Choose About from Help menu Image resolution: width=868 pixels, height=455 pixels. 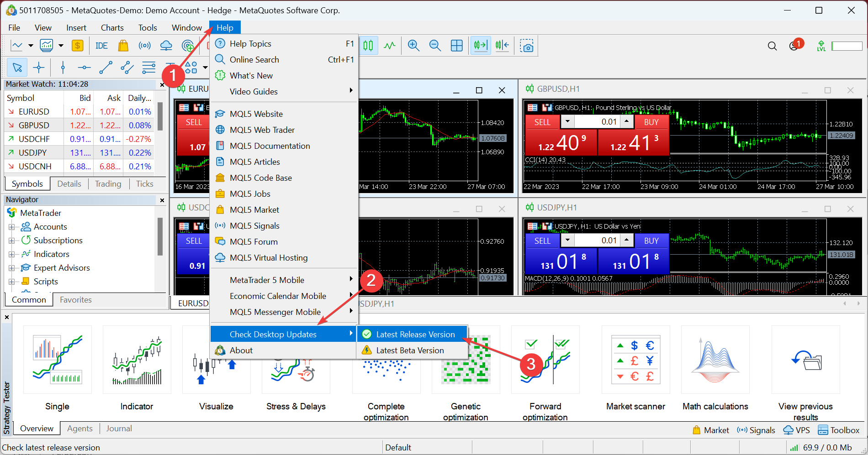(x=284, y=350)
